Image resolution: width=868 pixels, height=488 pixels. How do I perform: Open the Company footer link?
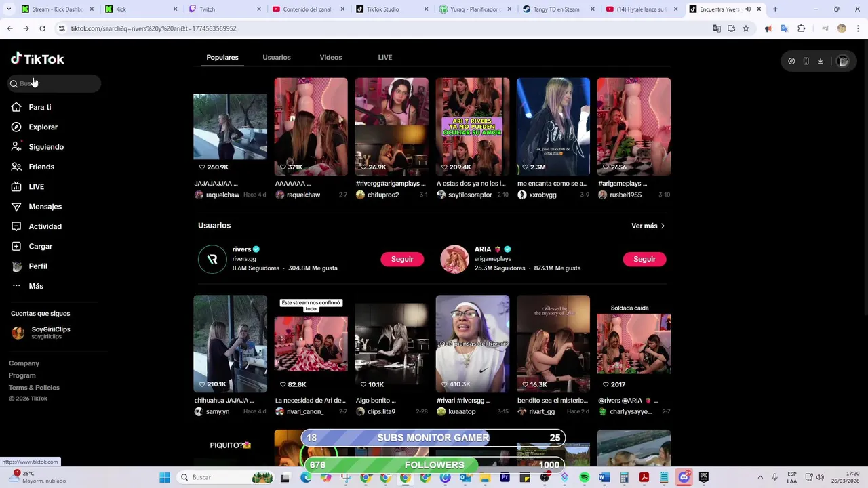(24, 363)
